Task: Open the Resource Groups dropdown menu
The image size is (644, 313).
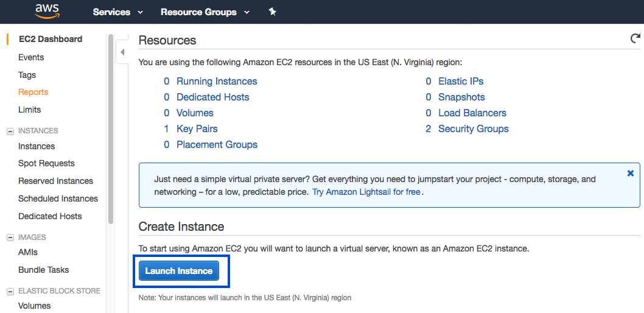Action: click(x=205, y=12)
